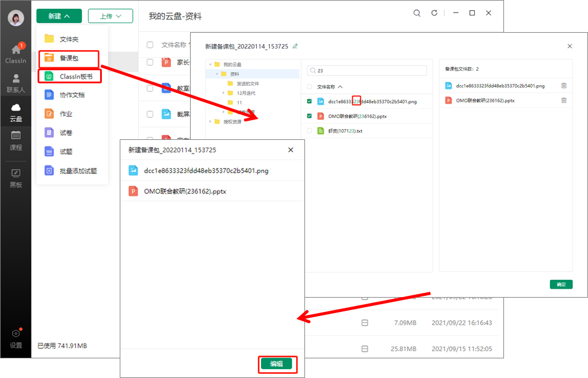The height and width of the screenshot is (378, 588).
Task: Check the 虾皮(107123).txt checkbox
Action: click(x=309, y=131)
